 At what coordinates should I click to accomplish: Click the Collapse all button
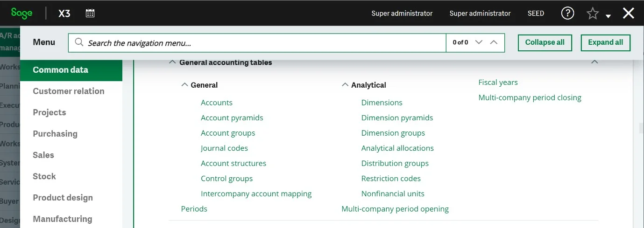pyautogui.click(x=545, y=42)
